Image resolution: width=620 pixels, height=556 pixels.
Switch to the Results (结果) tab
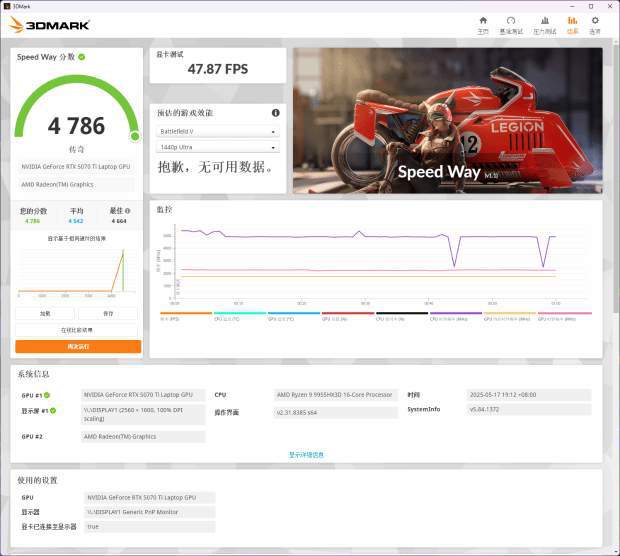pyautogui.click(x=572, y=25)
